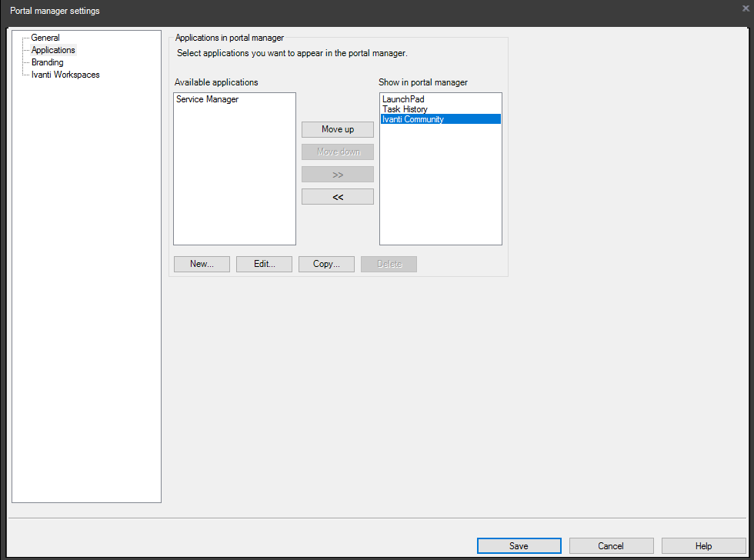Viewport: 754px width, 560px height.
Task: Select Task History in the portal manager list
Action: coord(404,108)
